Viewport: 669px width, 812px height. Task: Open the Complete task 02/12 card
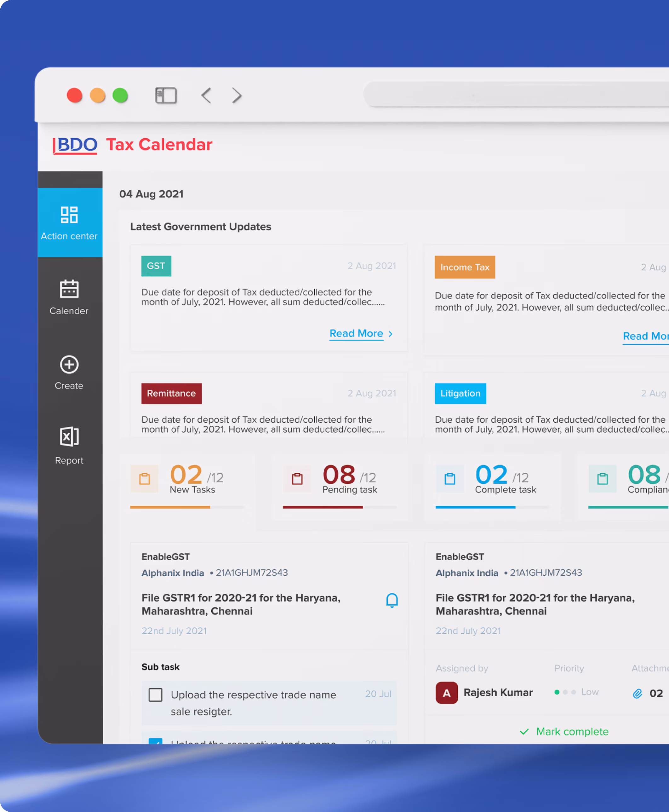pyautogui.click(x=493, y=487)
